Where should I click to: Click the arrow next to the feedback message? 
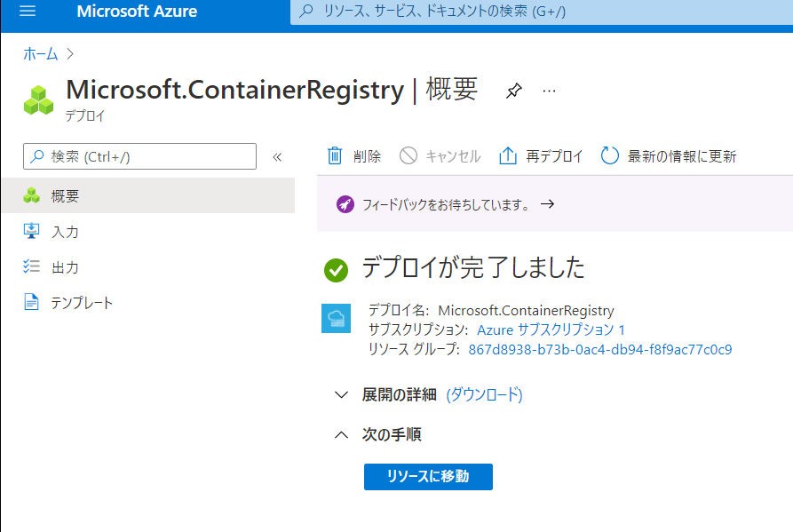(x=547, y=203)
